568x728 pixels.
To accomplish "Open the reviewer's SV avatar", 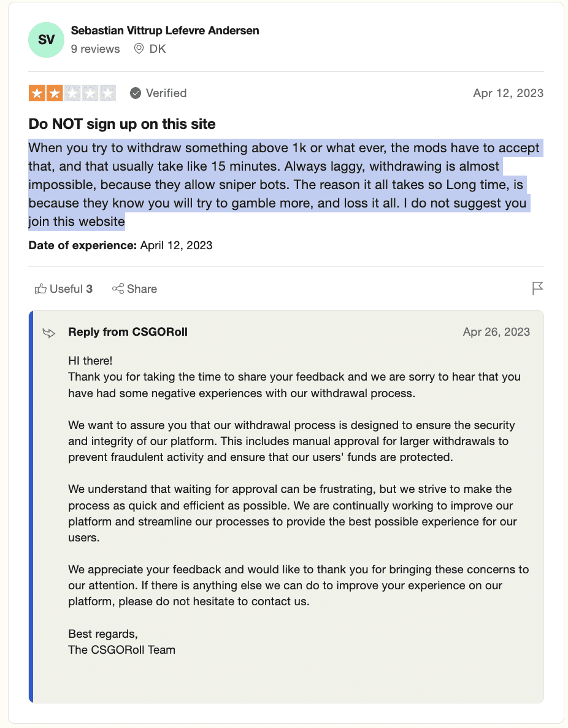I will [x=46, y=40].
